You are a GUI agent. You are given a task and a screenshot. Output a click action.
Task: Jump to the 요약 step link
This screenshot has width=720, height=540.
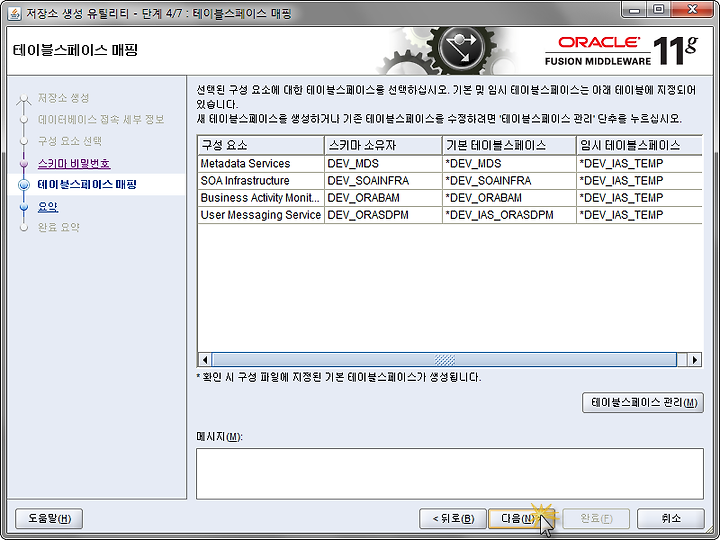click(48, 207)
